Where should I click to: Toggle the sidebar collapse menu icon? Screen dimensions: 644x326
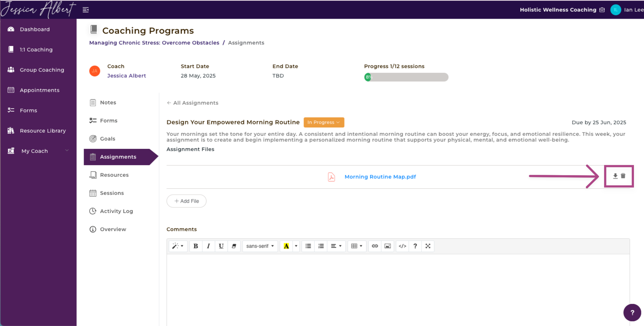point(86,10)
